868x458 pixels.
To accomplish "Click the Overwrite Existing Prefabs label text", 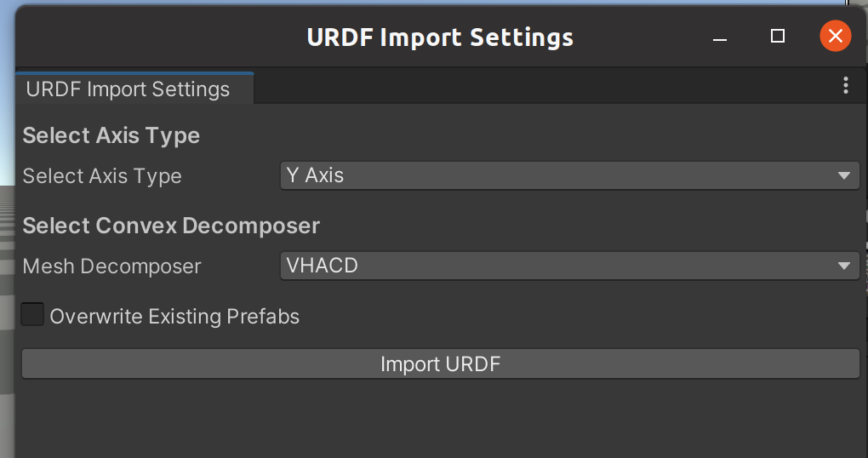I will click(x=174, y=316).
